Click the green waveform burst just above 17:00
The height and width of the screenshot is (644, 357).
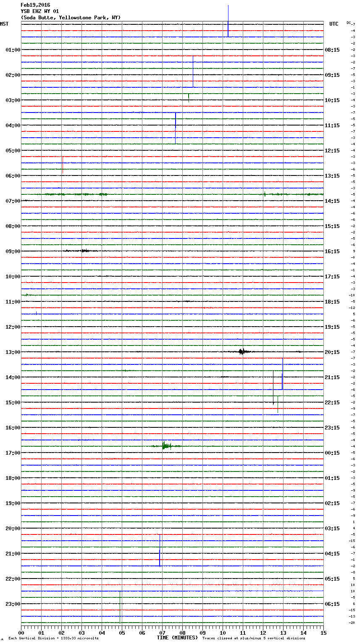[x=167, y=446]
